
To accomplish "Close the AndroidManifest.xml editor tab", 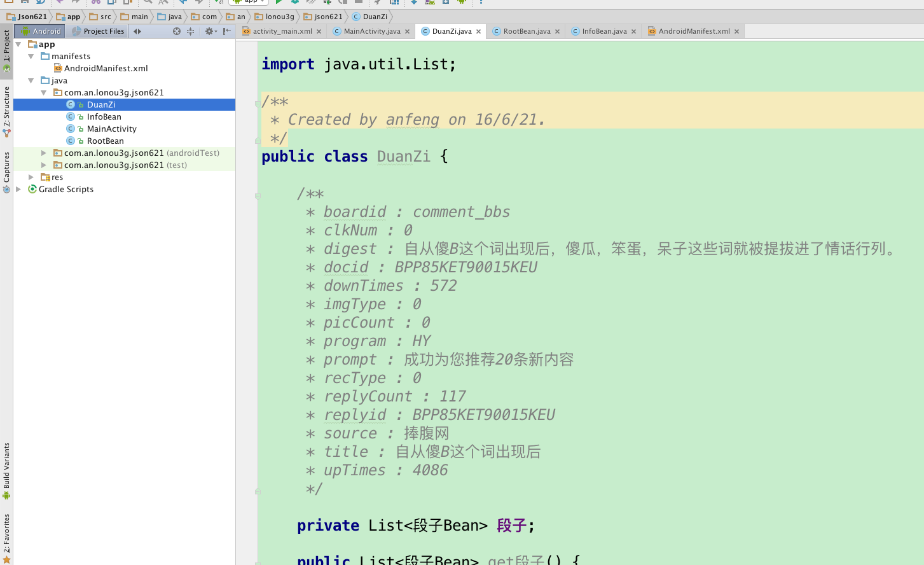I will tap(737, 32).
